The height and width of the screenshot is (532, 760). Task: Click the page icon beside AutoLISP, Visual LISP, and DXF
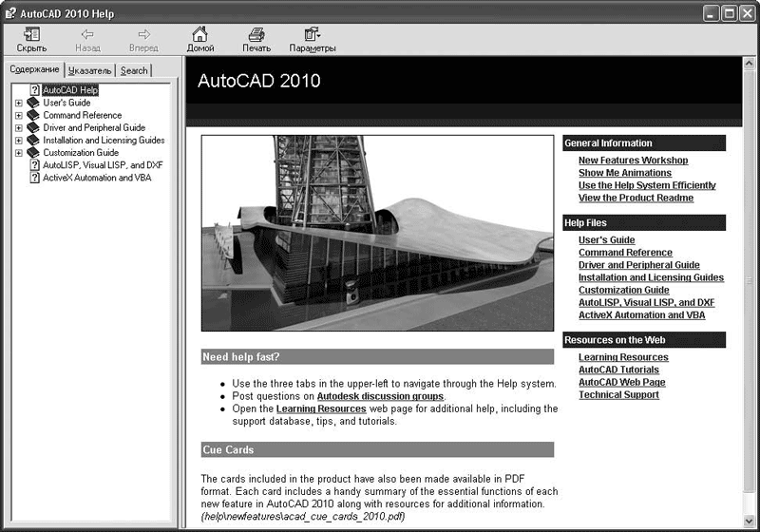point(34,165)
